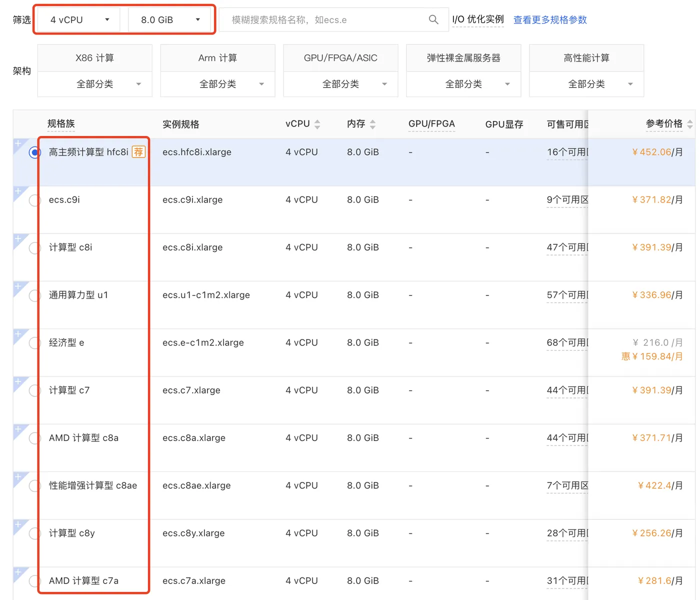The image size is (700, 600).
Task: Expand plus icon for AMD 计算型 c8a row
Action: coord(18,429)
